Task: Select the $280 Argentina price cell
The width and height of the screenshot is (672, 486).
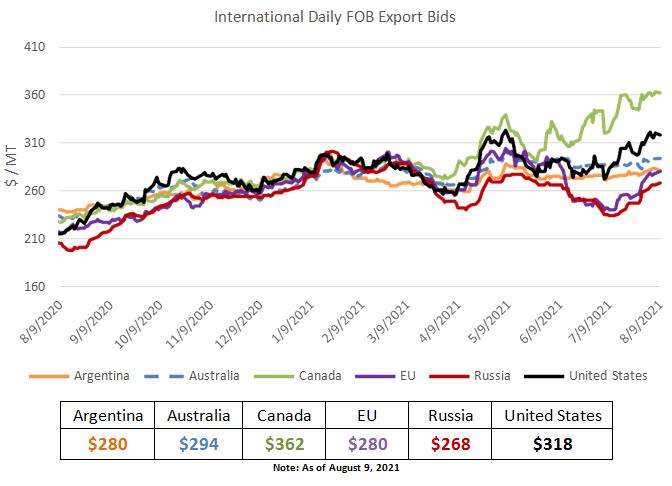Action: coord(104,442)
